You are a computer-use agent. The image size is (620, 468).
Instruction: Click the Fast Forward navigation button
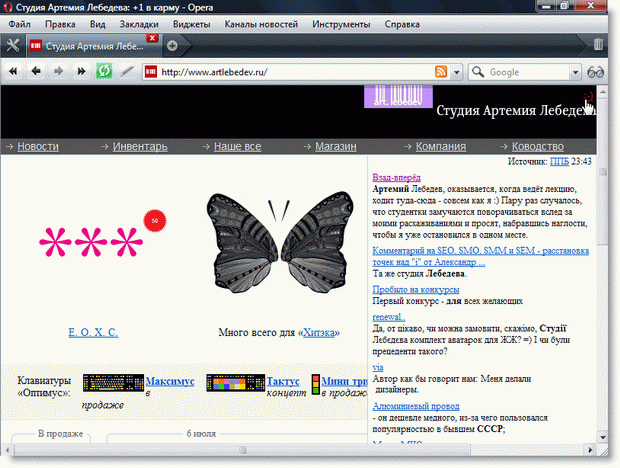click(x=81, y=72)
